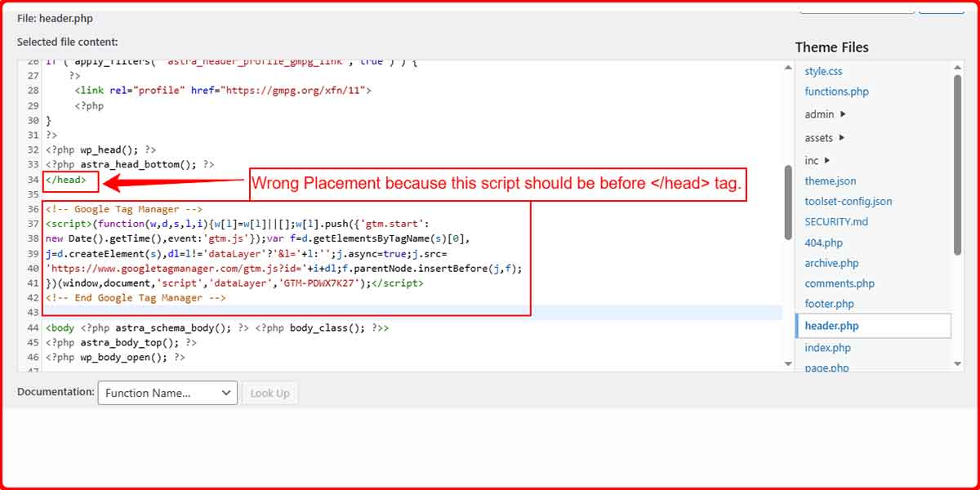
Task: Open theme.json file
Action: coord(831,181)
